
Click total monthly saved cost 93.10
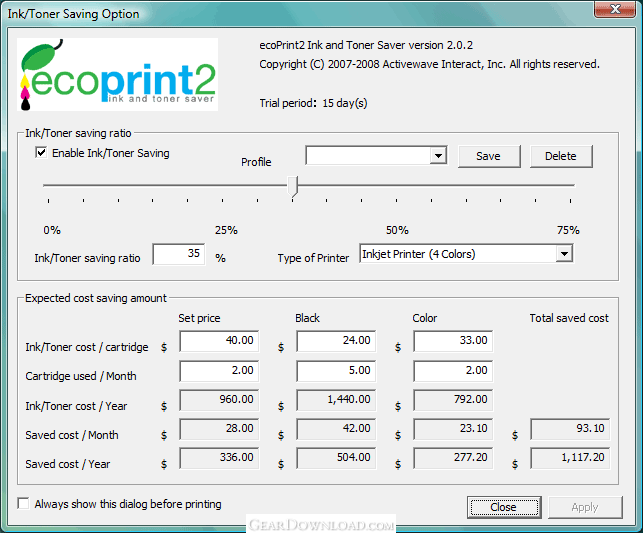point(570,429)
